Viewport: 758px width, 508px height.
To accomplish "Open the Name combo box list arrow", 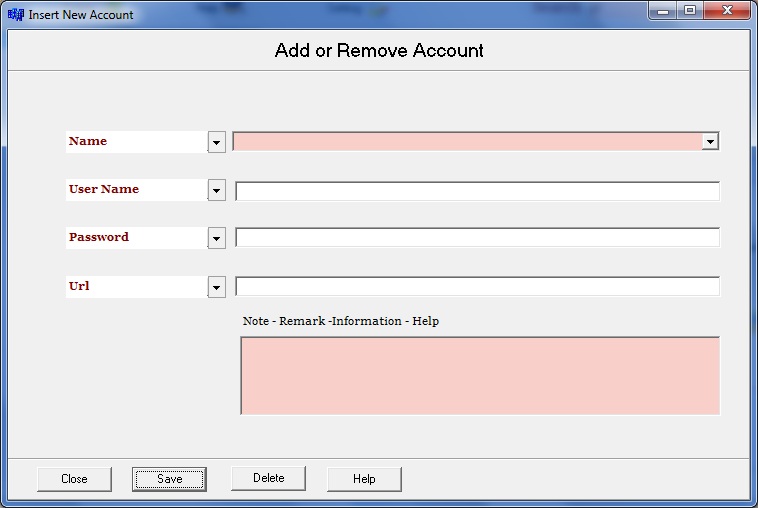I will 709,142.
